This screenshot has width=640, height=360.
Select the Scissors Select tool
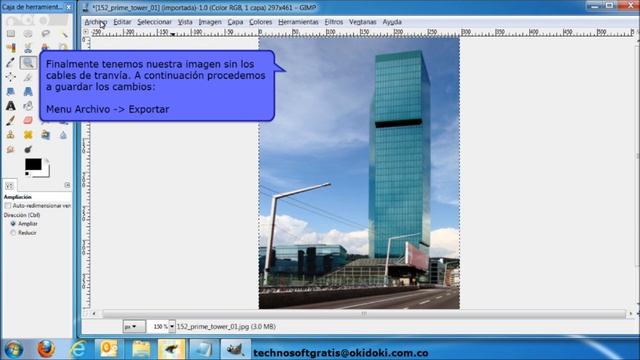pos(28,48)
